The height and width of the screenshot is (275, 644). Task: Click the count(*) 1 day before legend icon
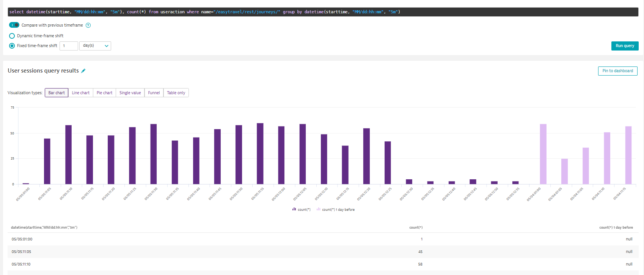coord(319,209)
